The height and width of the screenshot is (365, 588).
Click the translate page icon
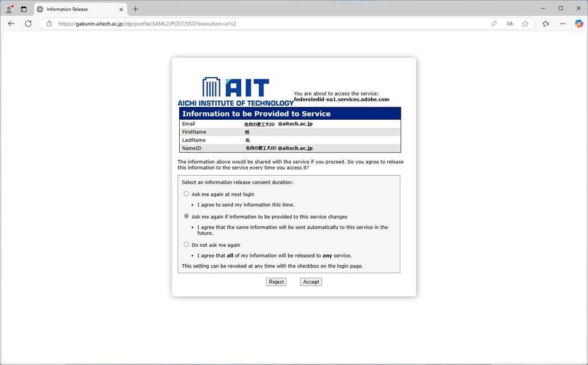[x=510, y=24]
